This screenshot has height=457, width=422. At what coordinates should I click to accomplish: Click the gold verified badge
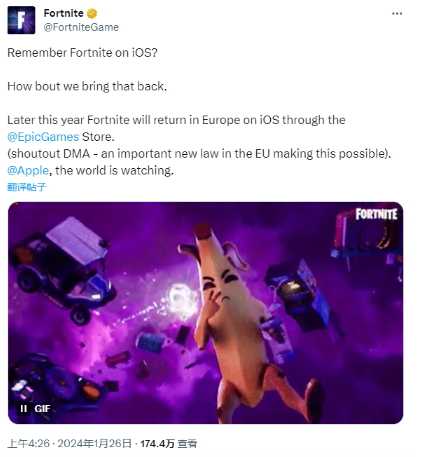pyautogui.click(x=92, y=13)
